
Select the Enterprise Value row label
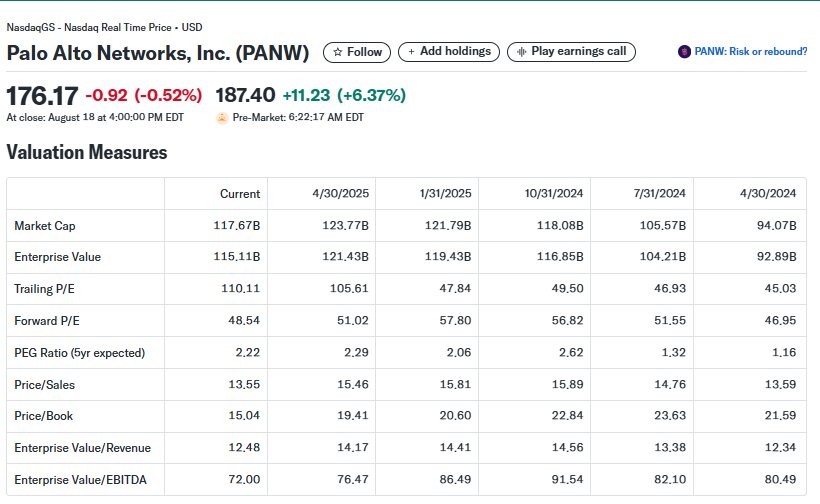tap(58, 257)
